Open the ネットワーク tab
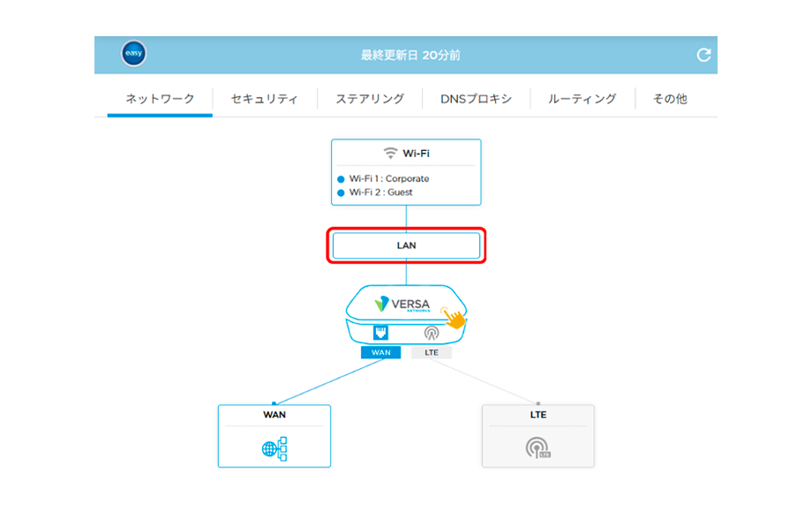 click(160, 99)
